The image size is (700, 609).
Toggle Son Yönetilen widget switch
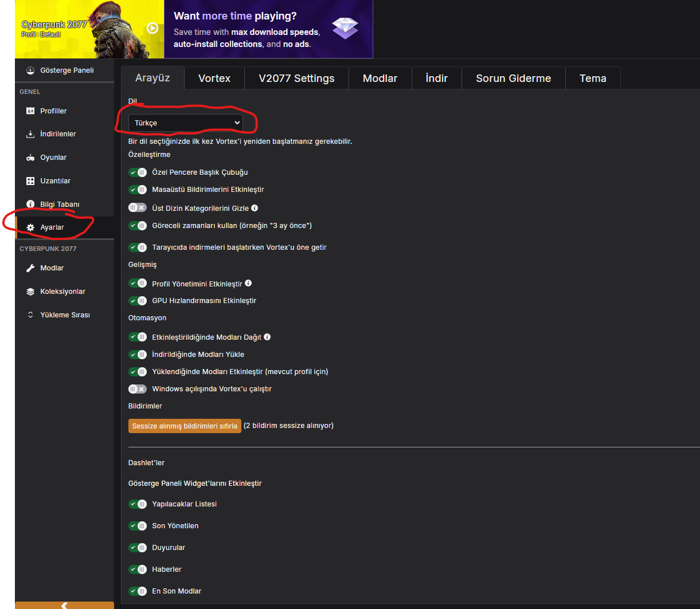[138, 526]
